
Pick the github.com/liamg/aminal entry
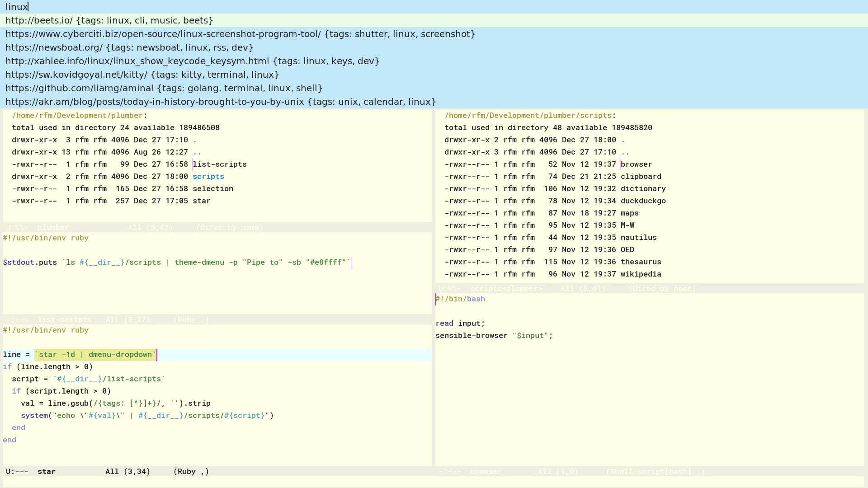tap(164, 88)
